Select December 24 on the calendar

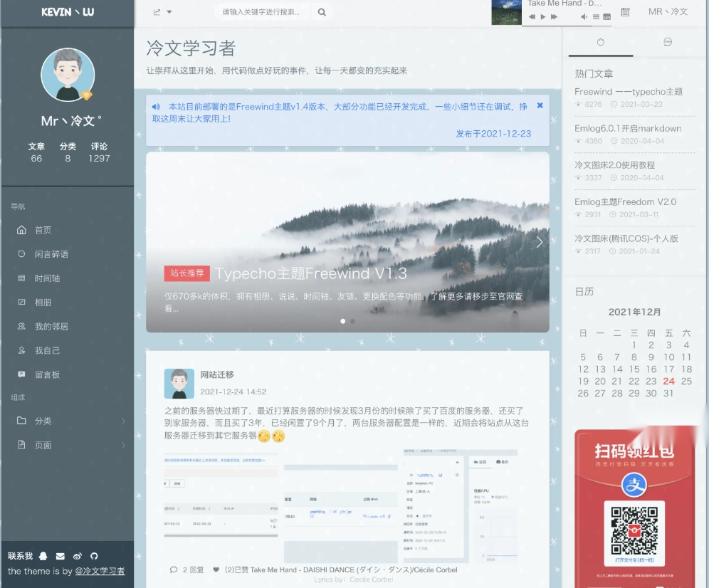pos(668,382)
